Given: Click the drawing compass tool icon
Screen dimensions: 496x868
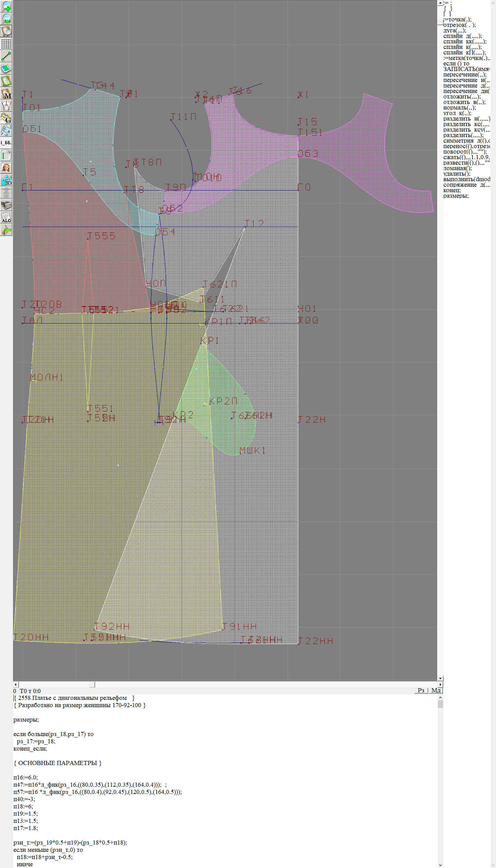Looking at the screenshot, I should coord(6,106).
